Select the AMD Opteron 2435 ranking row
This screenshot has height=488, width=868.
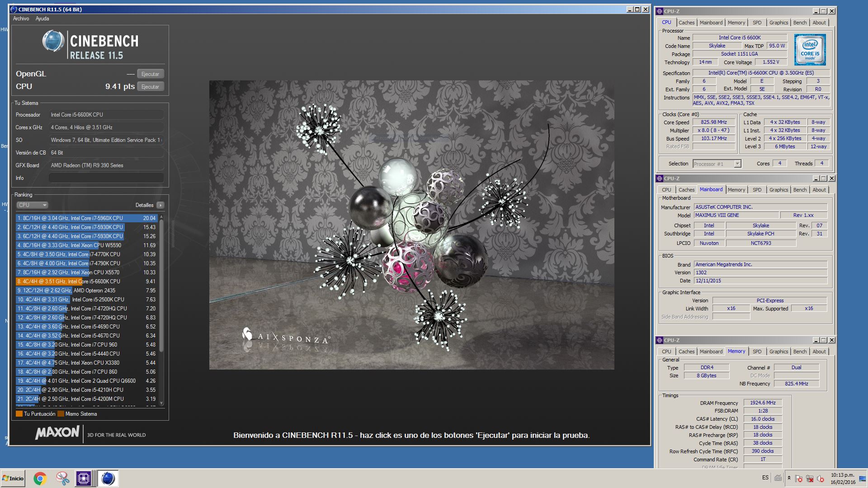86,291
